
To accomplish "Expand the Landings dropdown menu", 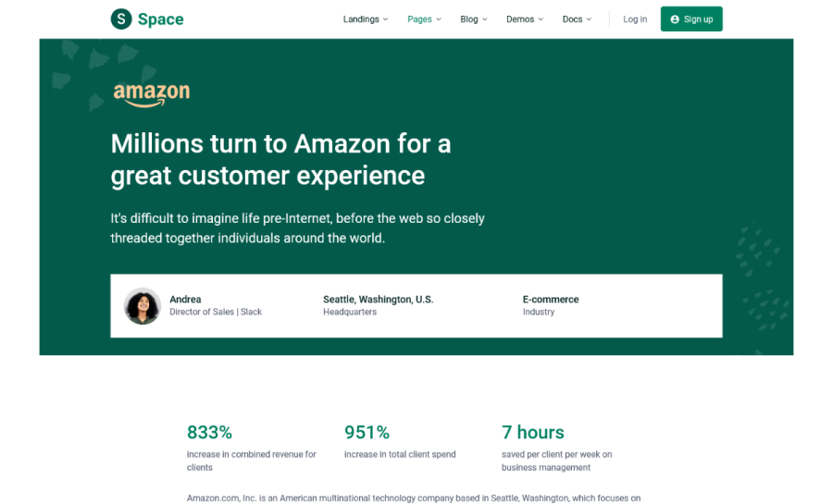I will pyautogui.click(x=366, y=19).
